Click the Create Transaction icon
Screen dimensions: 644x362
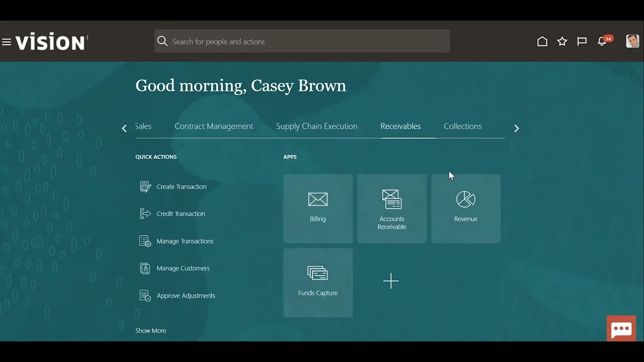(x=145, y=187)
